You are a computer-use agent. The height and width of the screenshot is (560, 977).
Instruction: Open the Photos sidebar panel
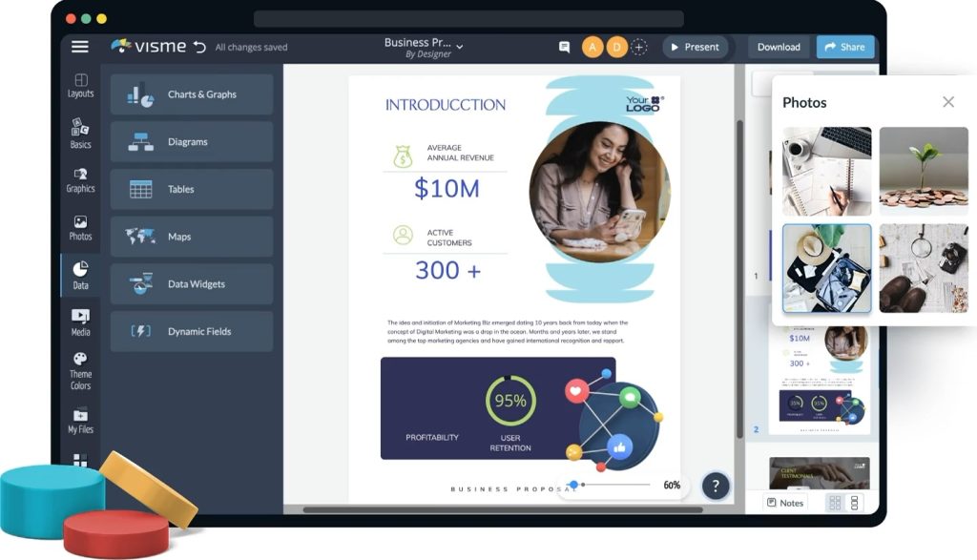pos(80,227)
